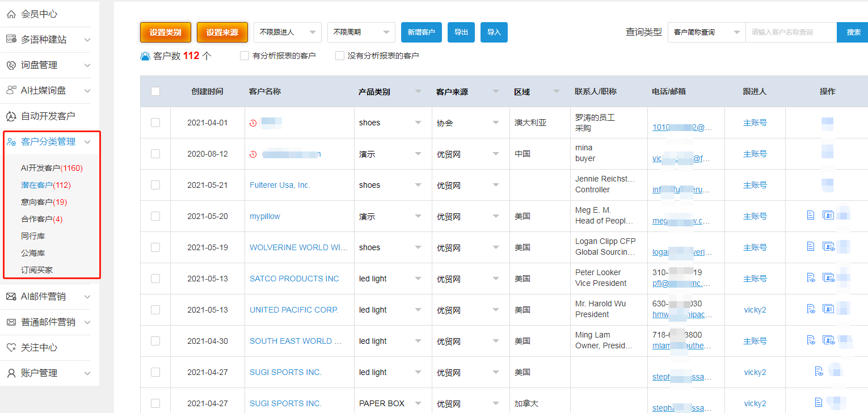Image resolution: width=868 pixels, height=413 pixels.
Task: Check the 有分析报表的客户 checkbox
Action: 245,56
